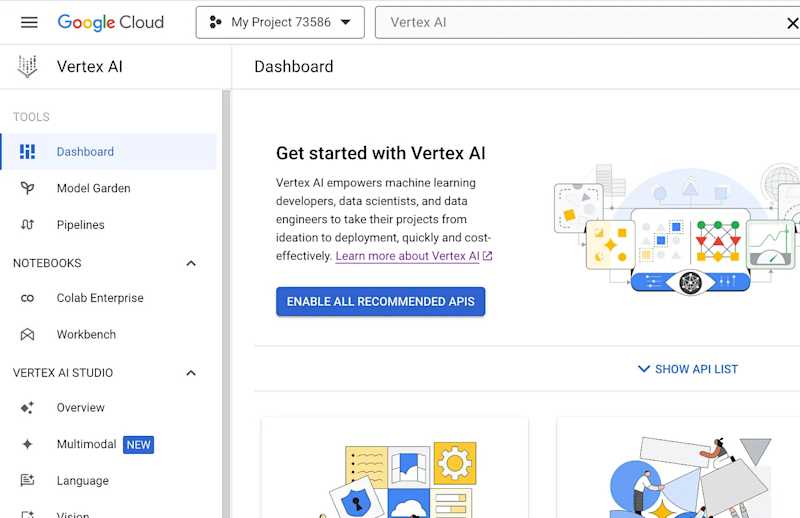Collapse the Notebooks section chevron
This screenshot has height=518, width=800.
[191, 263]
